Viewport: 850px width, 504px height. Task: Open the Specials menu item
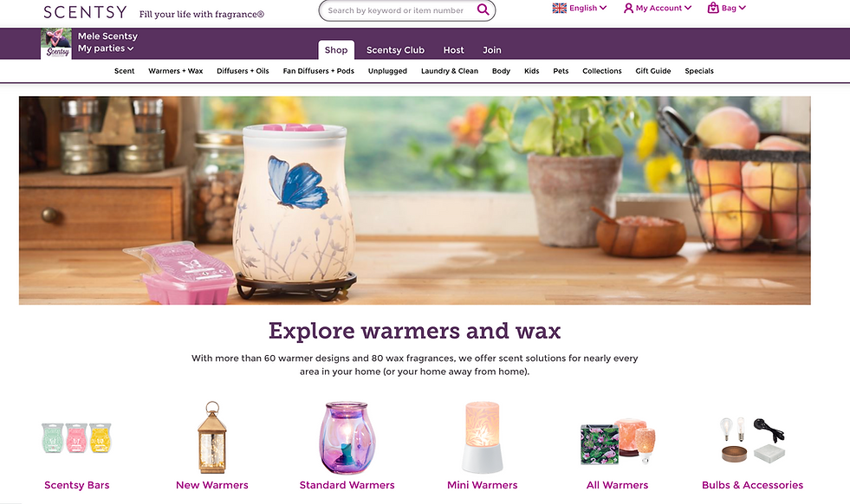(x=699, y=71)
